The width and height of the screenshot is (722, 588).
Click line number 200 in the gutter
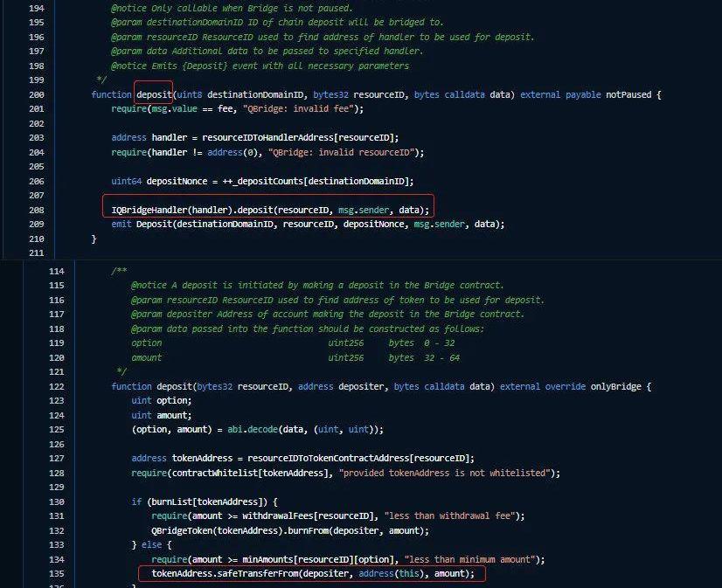click(37, 94)
